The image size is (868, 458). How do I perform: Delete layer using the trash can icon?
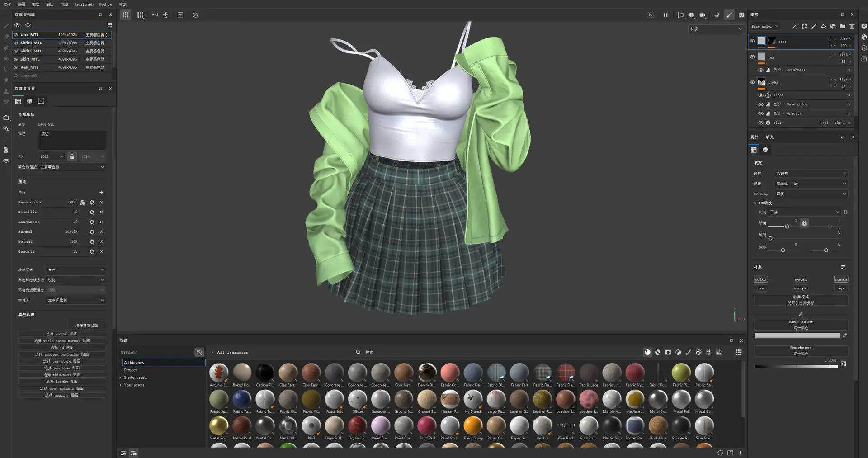click(852, 27)
